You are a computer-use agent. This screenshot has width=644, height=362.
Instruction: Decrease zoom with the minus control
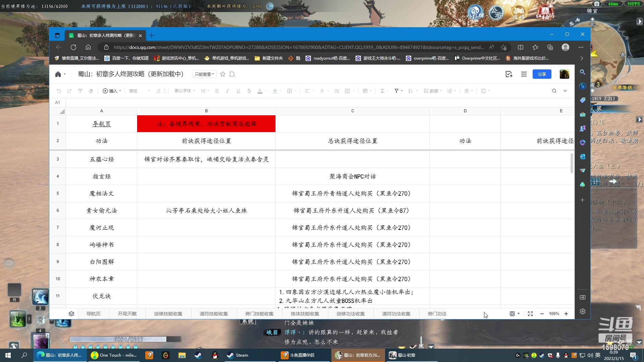[x=542, y=314]
